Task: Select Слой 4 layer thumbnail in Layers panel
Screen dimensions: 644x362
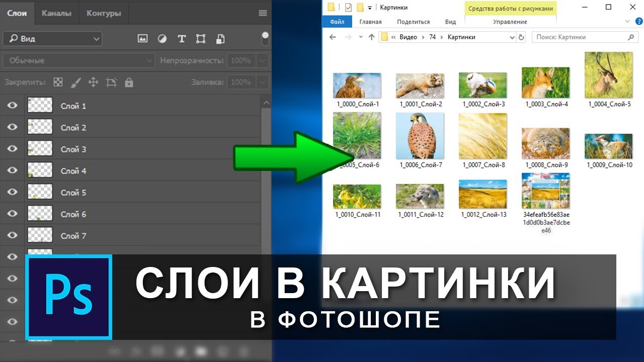Action: (x=40, y=170)
